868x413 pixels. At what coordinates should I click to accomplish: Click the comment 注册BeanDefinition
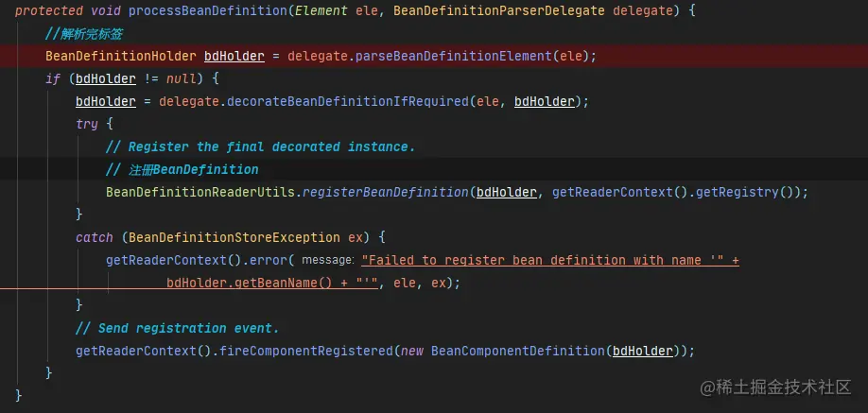click(x=182, y=169)
